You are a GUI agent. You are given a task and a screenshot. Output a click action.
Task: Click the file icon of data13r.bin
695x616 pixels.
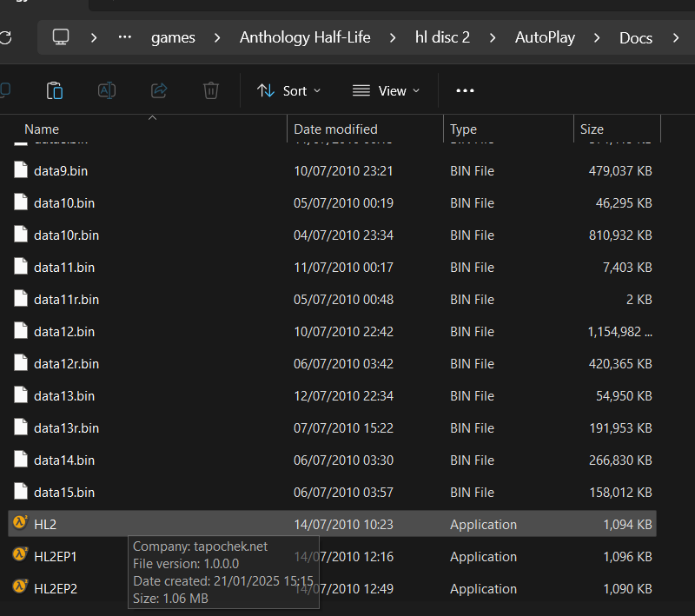coord(20,427)
